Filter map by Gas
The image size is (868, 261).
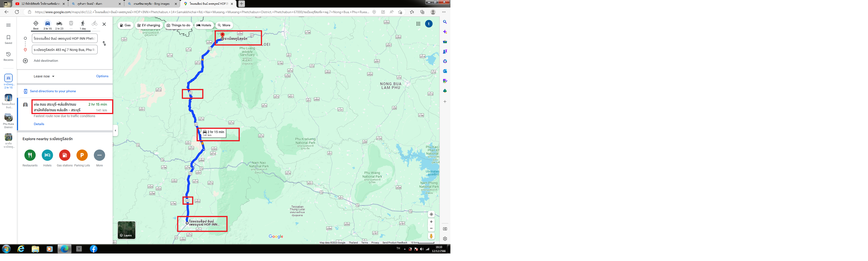(x=125, y=25)
